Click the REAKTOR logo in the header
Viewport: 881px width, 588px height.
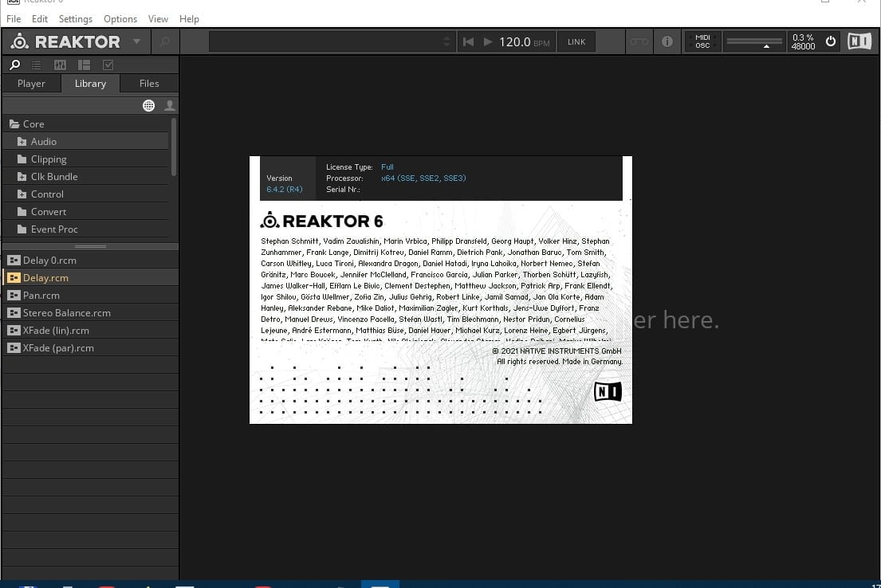tap(65, 41)
